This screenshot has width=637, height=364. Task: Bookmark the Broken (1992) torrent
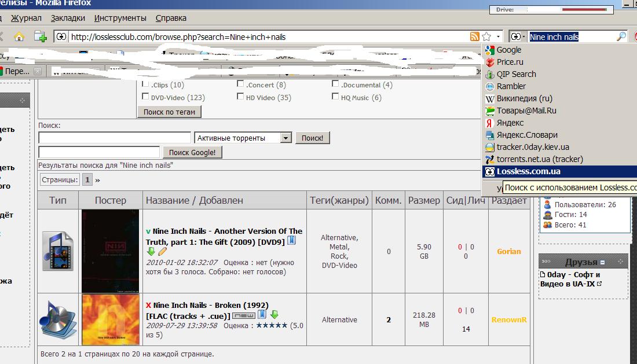click(x=262, y=314)
